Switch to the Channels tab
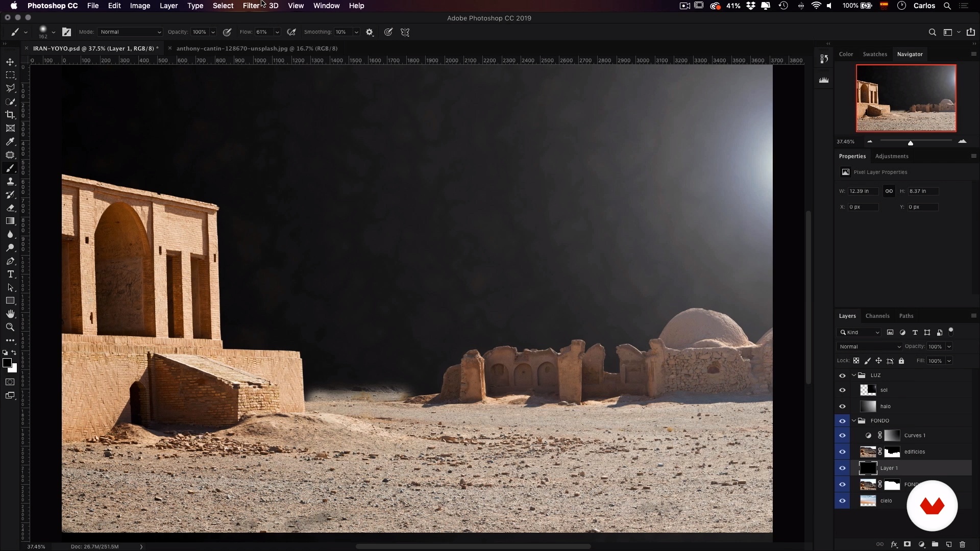 tap(877, 316)
